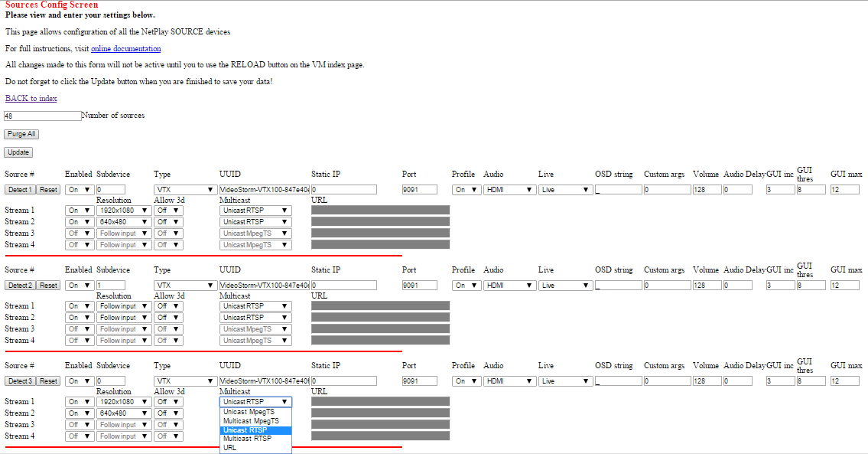Viewport: 868px width, 454px height.
Task: Click the Number of sources input field
Action: tap(42, 116)
